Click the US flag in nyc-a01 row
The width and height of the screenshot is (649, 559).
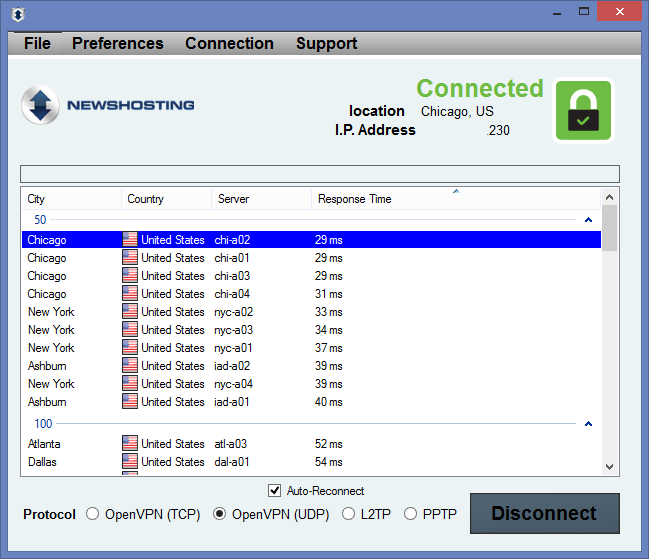tap(130, 348)
